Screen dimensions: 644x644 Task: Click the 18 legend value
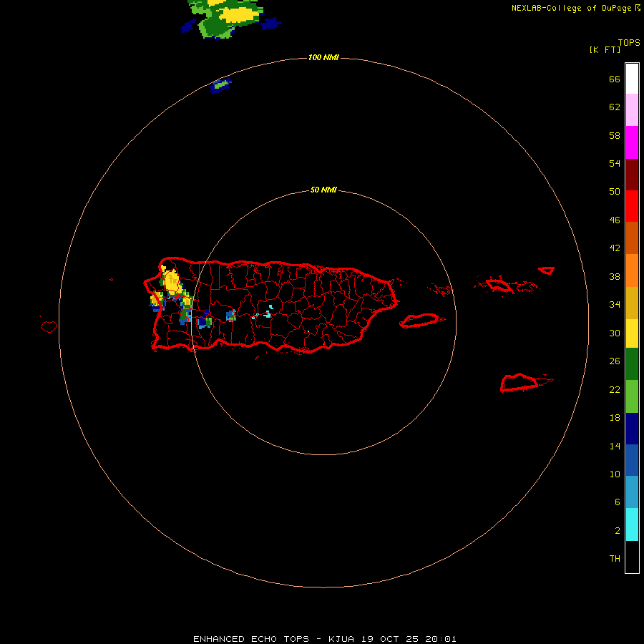615,418
